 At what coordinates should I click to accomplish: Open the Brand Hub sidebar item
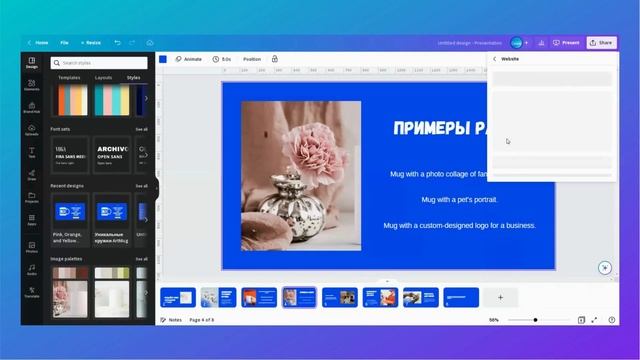click(32, 107)
